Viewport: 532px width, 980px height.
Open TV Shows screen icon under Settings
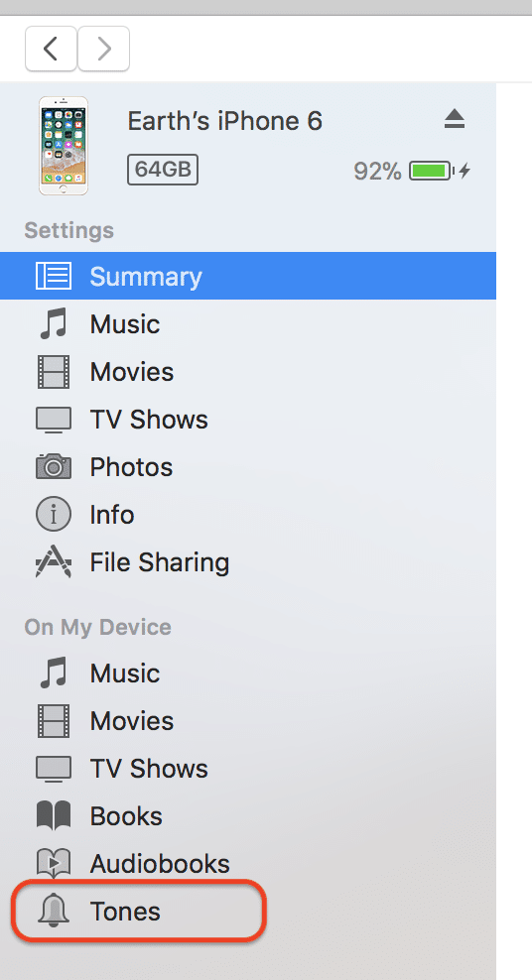pyautogui.click(x=54, y=420)
